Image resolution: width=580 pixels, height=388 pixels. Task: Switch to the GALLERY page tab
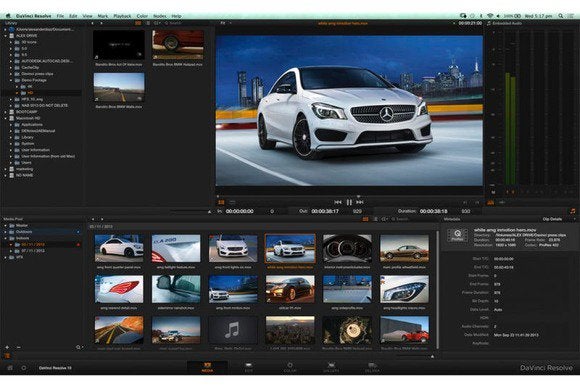[331, 367]
